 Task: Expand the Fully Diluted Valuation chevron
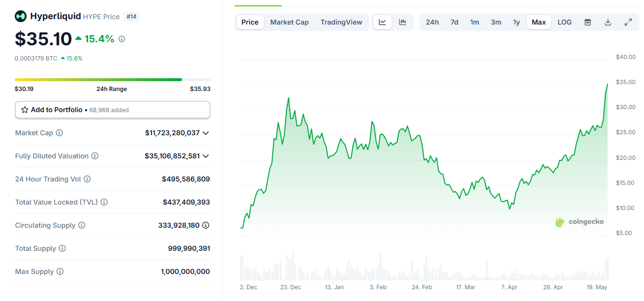206,156
